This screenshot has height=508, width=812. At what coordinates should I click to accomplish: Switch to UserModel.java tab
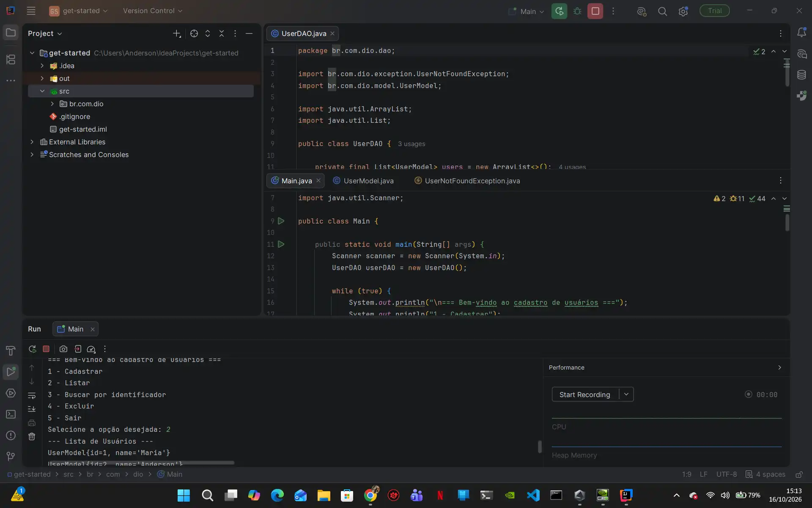(x=364, y=181)
